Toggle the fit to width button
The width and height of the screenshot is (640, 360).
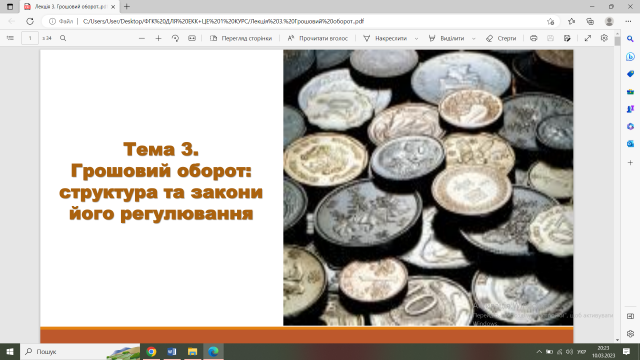192,38
